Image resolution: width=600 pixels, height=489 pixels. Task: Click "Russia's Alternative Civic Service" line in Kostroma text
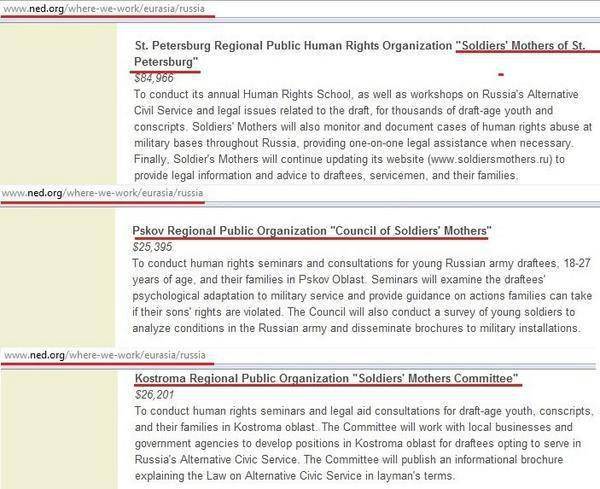coord(349,460)
